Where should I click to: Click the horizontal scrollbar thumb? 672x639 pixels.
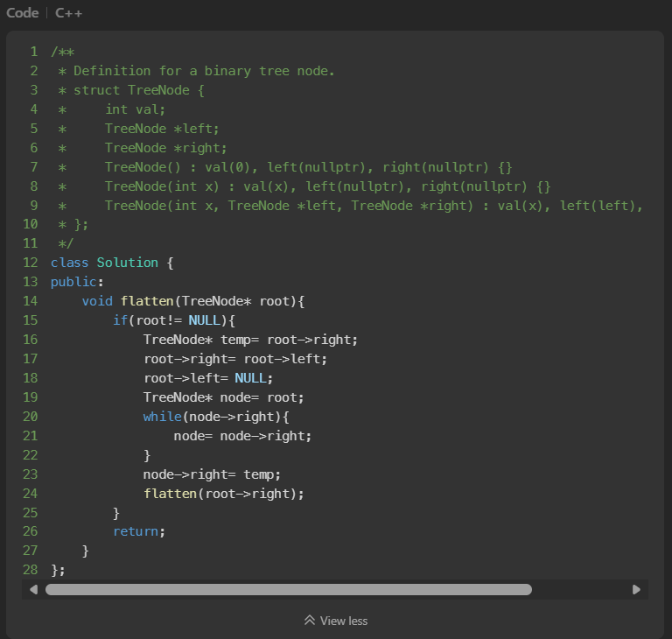coord(289,590)
